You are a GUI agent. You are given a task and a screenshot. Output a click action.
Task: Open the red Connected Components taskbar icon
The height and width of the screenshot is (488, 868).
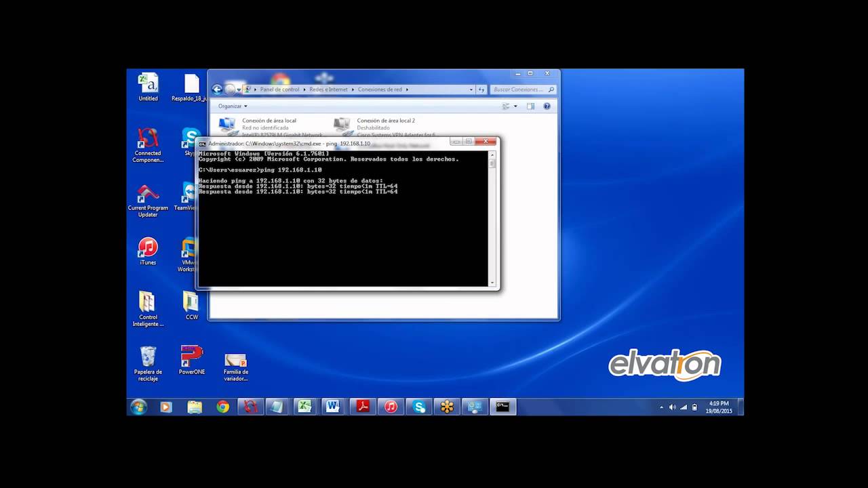pos(251,407)
